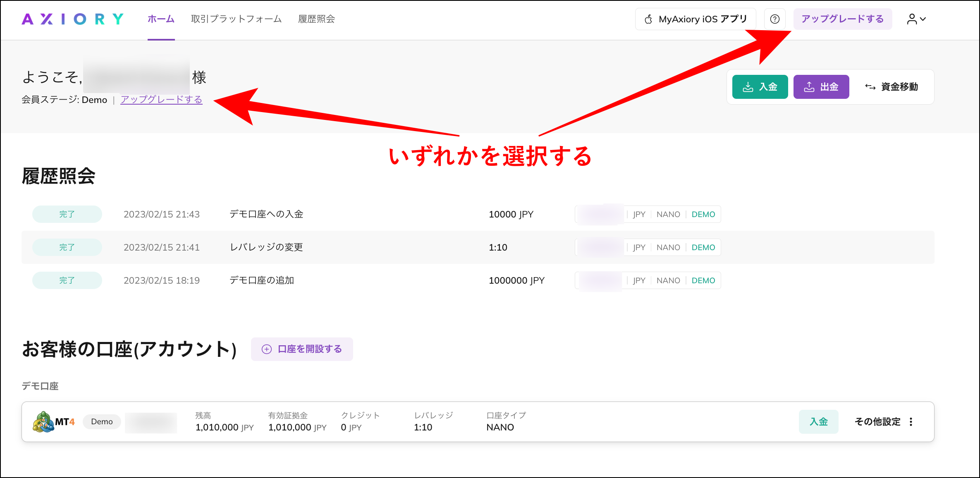Image resolution: width=980 pixels, height=478 pixels.
Task: Click the 口座を開設する button
Action: coord(302,349)
